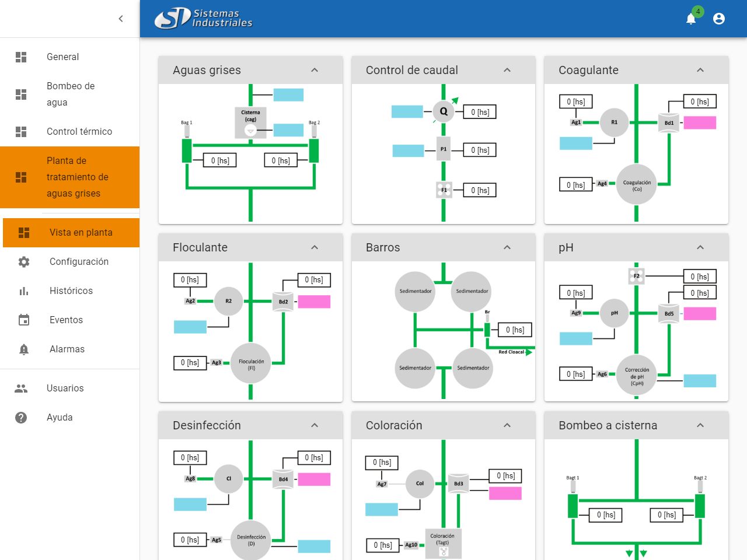Collapse the Aguas grises panel
Viewport: 747px width, 560px height.
pyautogui.click(x=315, y=70)
